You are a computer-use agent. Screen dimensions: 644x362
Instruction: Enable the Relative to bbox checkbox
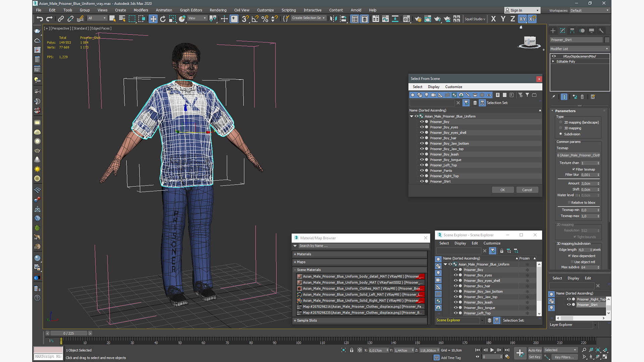569,202
